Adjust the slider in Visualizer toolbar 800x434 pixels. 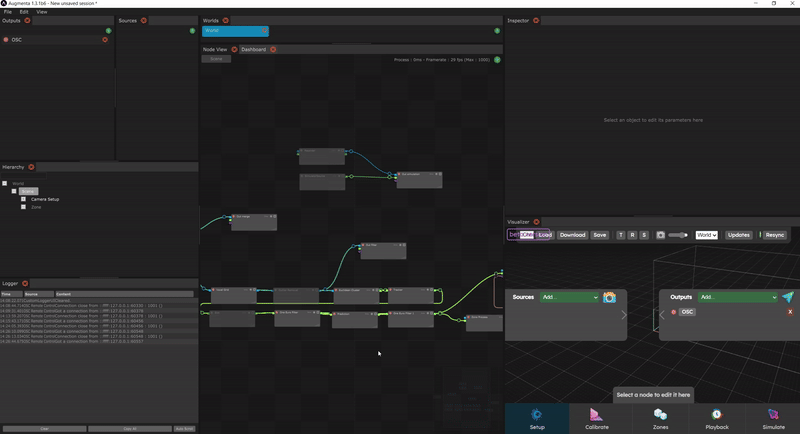click(x=678, y=235)
